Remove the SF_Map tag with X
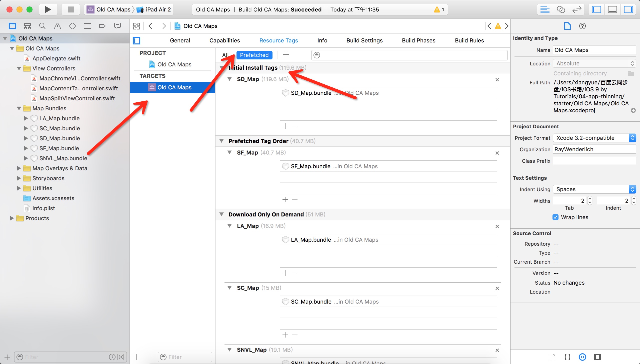Viewport: 640px width, 364px height. pos(497,153)
